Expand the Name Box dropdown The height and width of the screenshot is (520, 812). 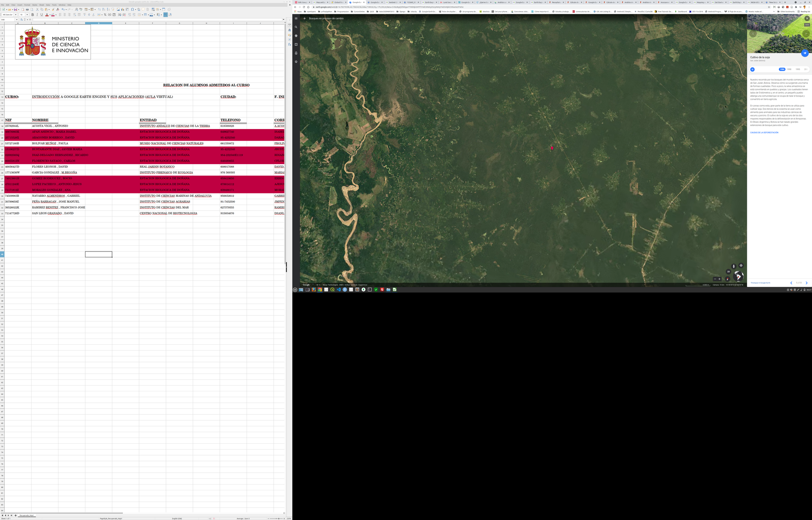pos(17,20)
